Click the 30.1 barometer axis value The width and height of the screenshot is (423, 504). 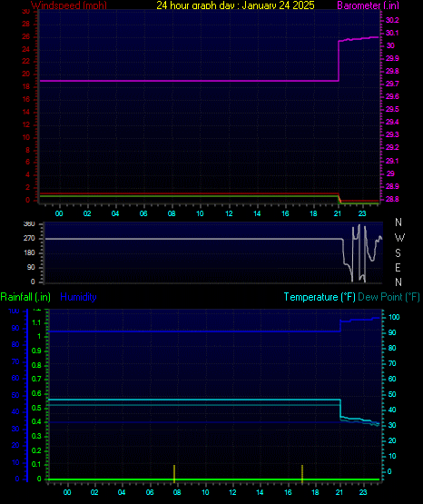coord(392,33)
